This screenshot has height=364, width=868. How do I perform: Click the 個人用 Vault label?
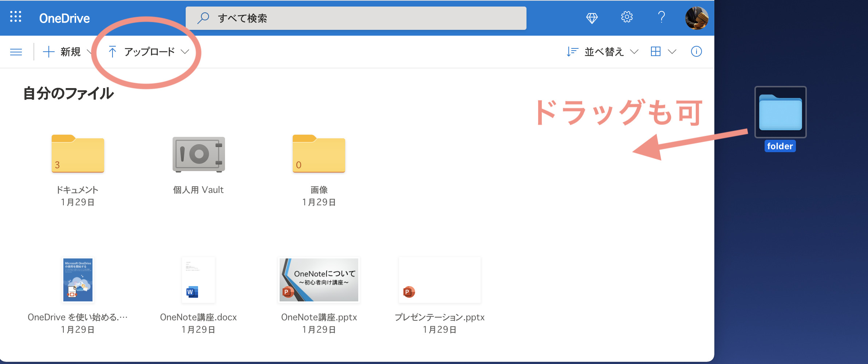198,190
